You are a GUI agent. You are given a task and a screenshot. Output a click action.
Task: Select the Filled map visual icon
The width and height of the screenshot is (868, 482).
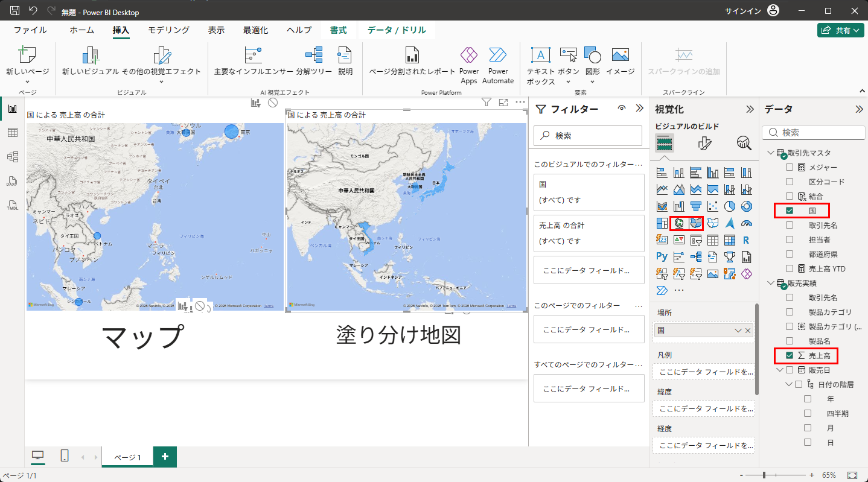coord(696,223)
